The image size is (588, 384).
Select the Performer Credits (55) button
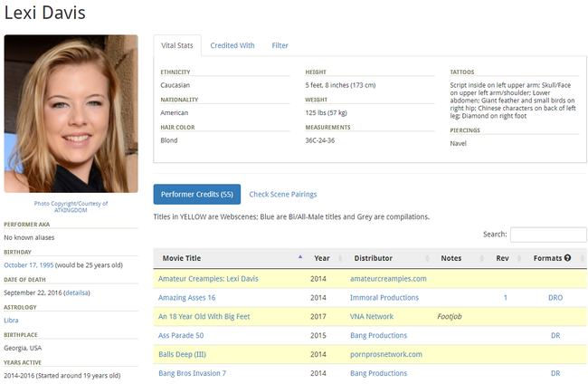point(197,194)
